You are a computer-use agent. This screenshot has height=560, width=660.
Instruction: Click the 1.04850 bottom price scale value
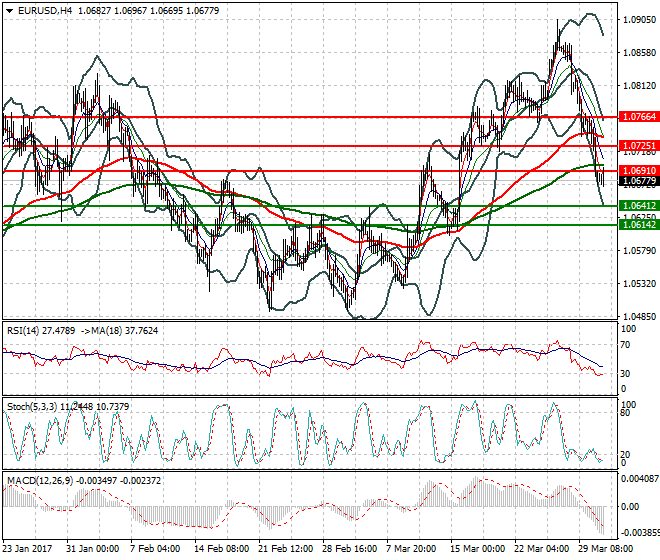[x=639, y=317]
